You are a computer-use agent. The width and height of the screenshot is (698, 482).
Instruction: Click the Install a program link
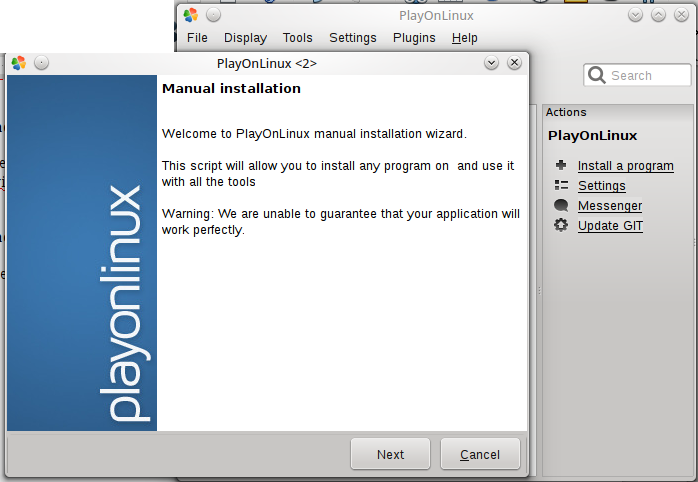[x=625, y=166]
